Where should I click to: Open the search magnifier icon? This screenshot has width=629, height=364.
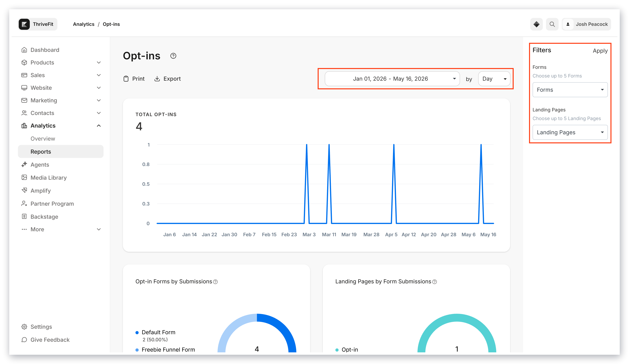(x=552, y=24)
